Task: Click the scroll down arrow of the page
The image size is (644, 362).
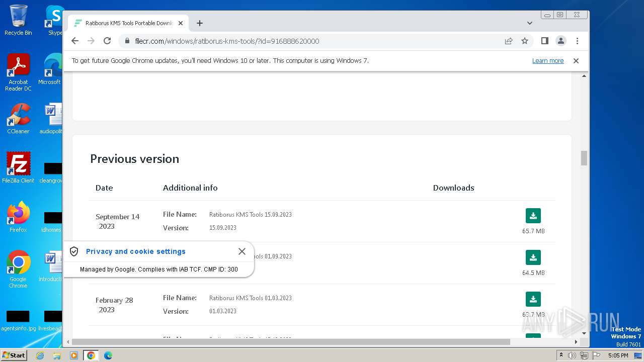Action: [x=584, y=333]
